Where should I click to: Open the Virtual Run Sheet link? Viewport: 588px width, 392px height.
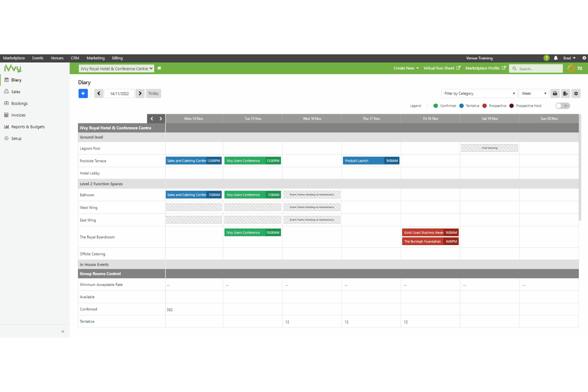click(x=442, y=68)
